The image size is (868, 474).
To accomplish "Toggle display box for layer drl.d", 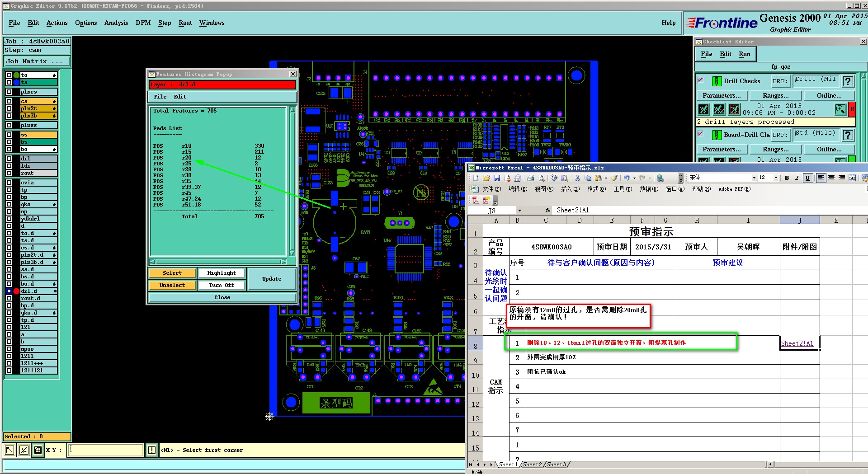I will (x=9, y=291).
